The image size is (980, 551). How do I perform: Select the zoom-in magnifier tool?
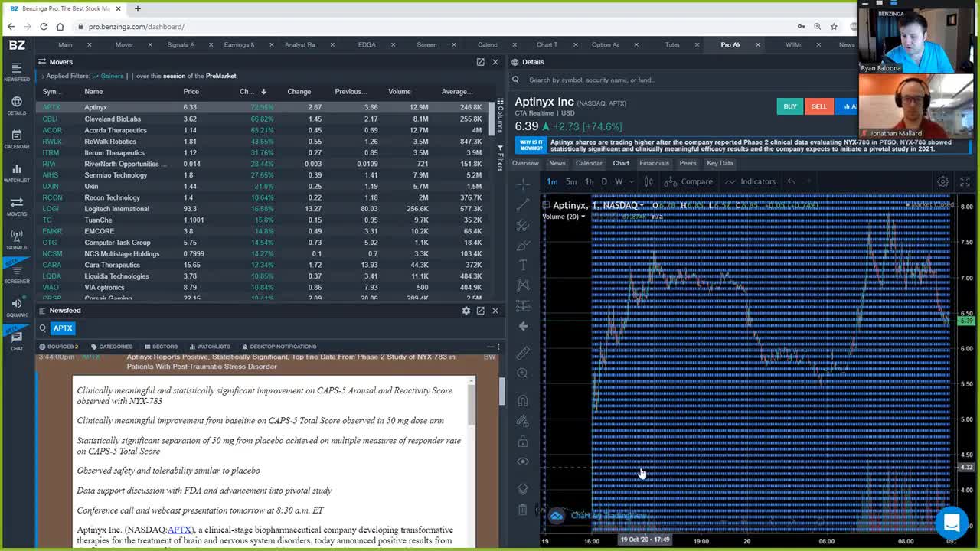[x=523, y=373]
